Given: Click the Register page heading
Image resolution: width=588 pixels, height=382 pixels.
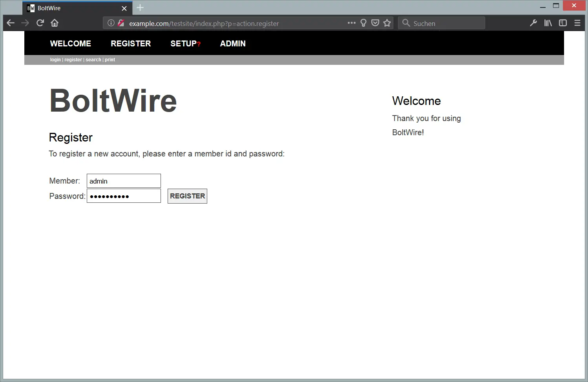Looking at the screenshot, I should click(x=71, y=138).
